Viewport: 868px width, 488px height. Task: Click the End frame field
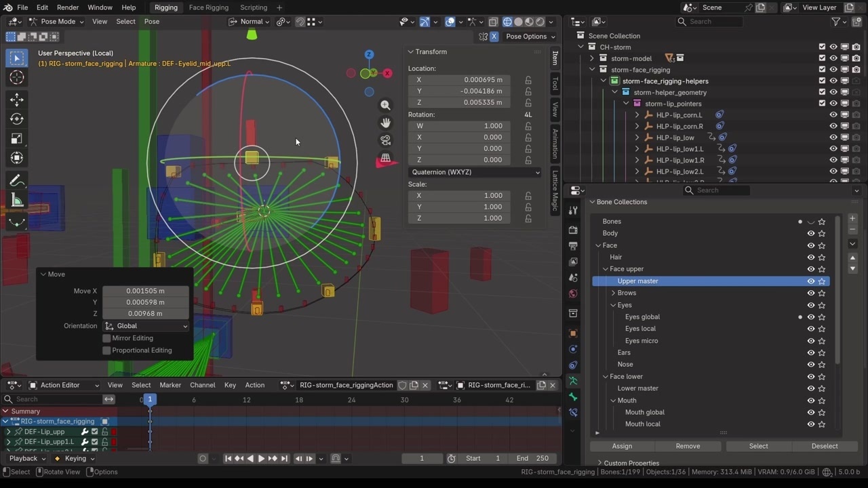pyautogui.click(x=532, y=458)
